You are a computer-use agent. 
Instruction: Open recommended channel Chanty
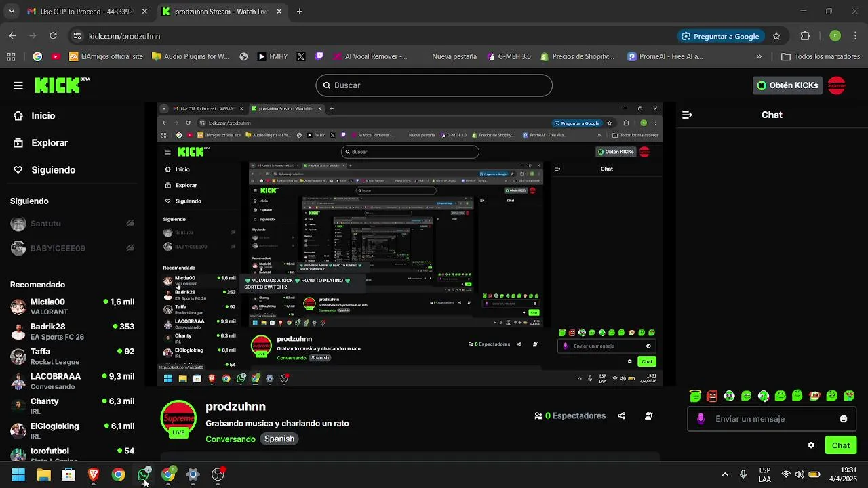click(x=72, y=406)
